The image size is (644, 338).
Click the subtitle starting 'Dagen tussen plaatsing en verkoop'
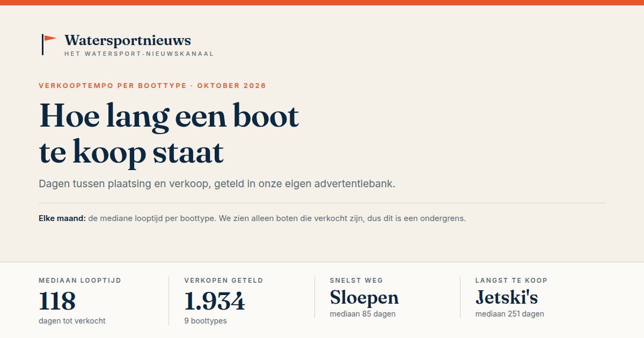[217, 183]
